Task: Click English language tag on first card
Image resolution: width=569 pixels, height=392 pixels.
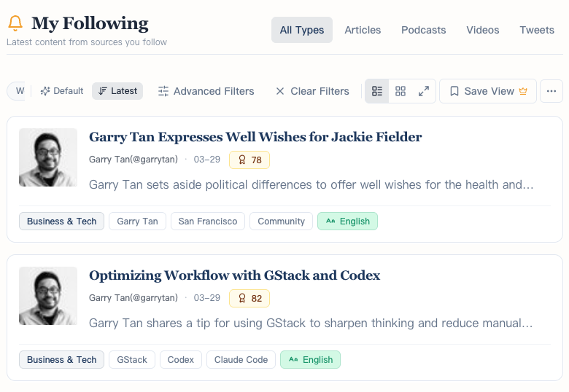Action: coord(348,222)
